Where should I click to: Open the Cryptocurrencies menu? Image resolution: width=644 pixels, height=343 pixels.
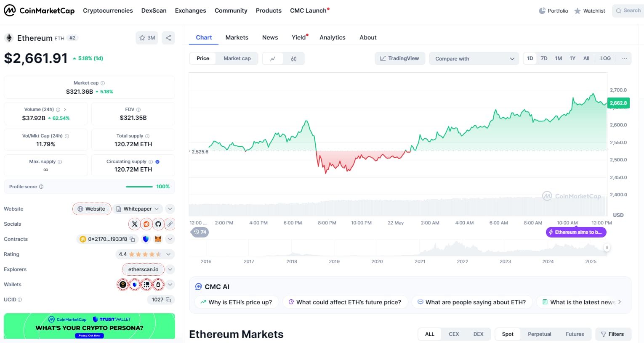(108, 11)
